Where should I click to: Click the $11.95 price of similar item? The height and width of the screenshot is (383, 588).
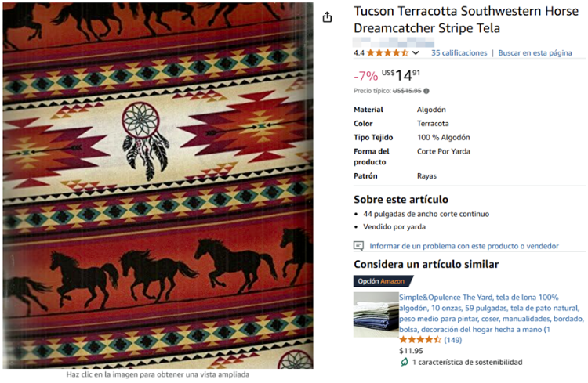pos(411,351)
